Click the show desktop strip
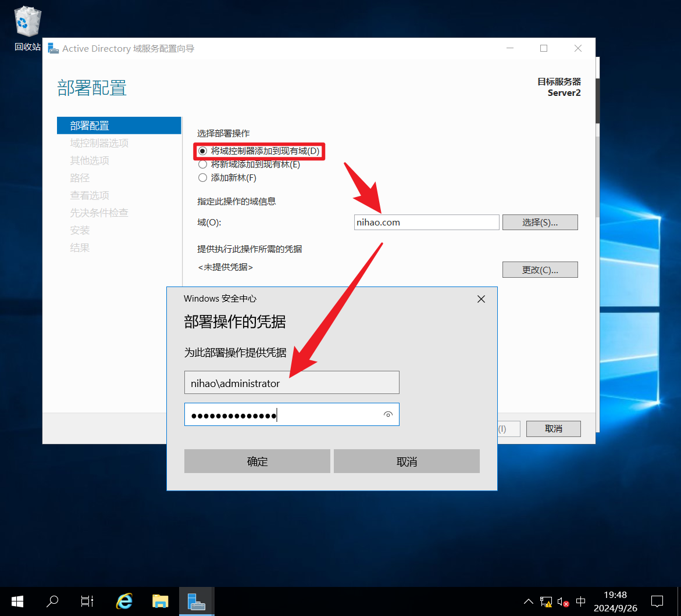 pos(679,601)
